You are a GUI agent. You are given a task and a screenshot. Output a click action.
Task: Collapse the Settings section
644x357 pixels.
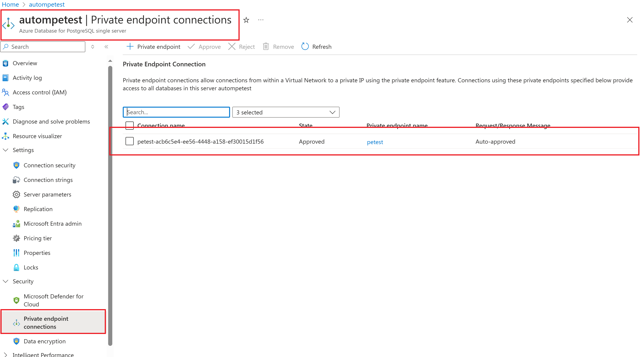pos(5,150)
